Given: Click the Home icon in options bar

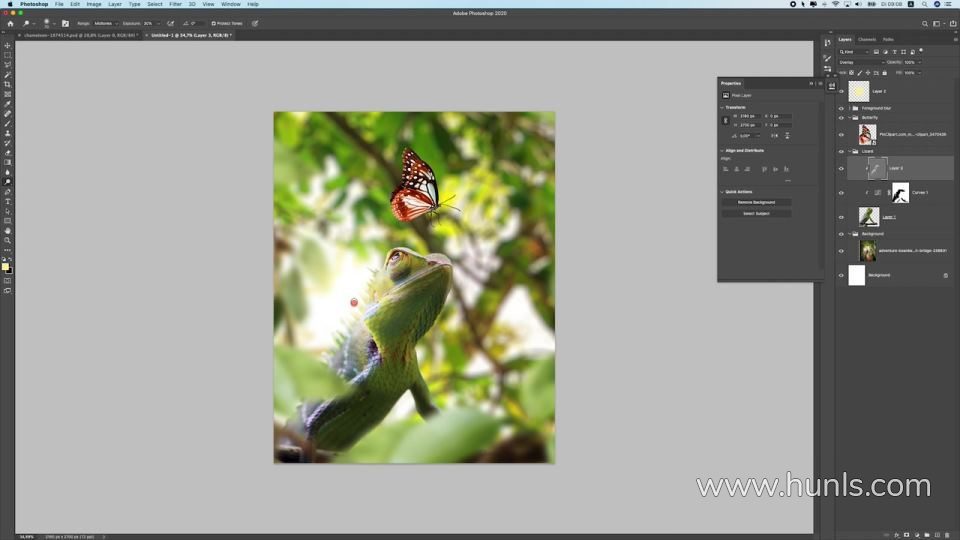Looking at the screenshot, I should tap(9, 23).
